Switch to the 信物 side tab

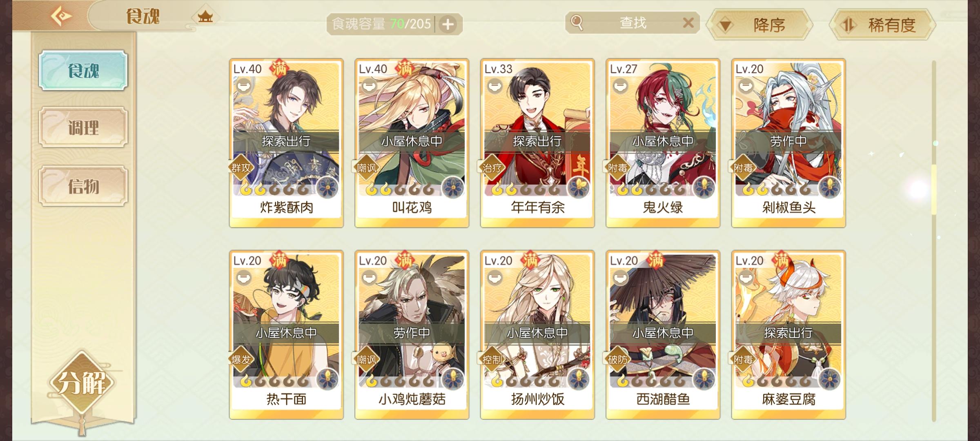(83, 186)
